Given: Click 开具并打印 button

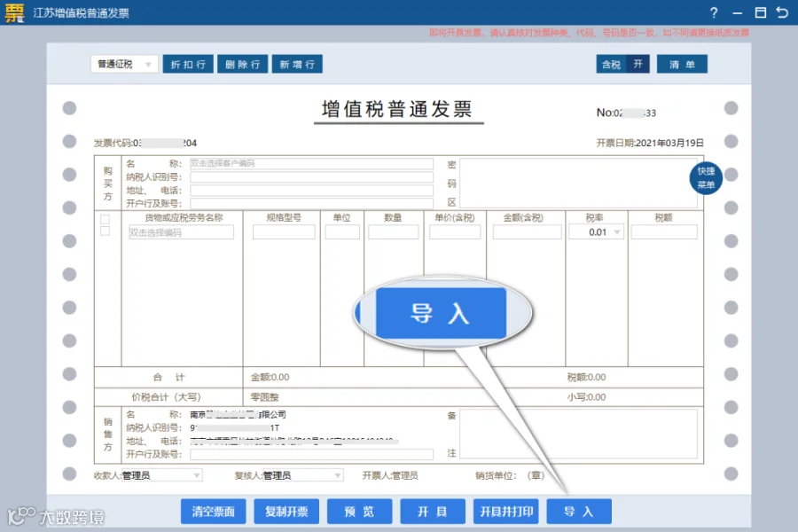Looking at the screenshot, I should (x=506, y=512).
